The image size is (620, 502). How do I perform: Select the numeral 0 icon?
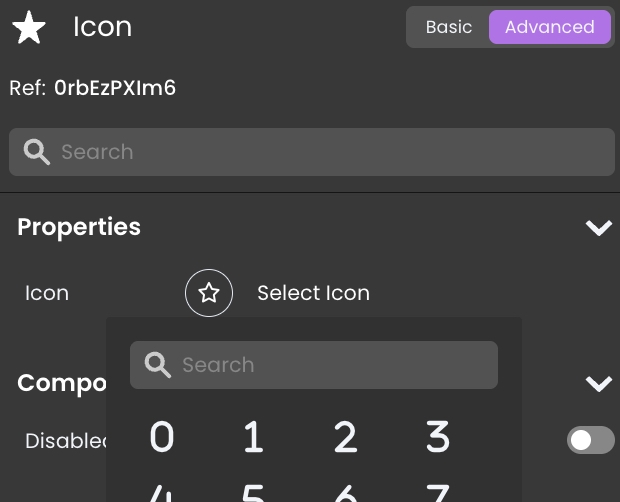coord(162,437)
